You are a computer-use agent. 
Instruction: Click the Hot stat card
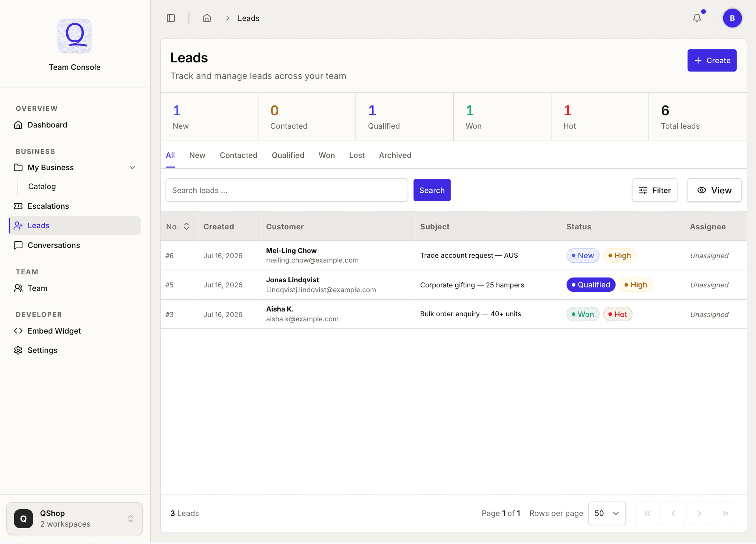[x=600, y=117]
